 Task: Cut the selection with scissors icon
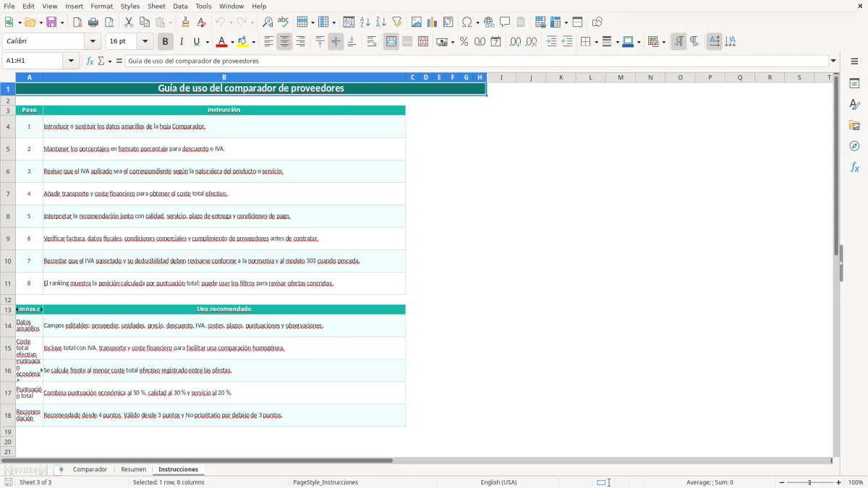pos(129,22)
